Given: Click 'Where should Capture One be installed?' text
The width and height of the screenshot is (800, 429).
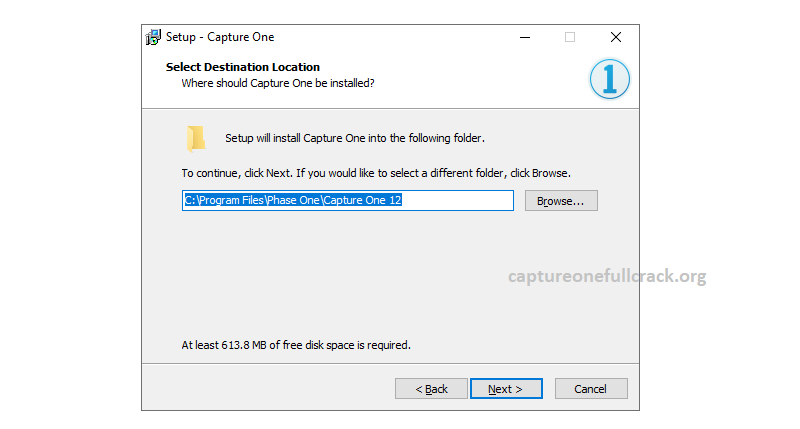Looking at the screenshot, I should tap(278, 83).
